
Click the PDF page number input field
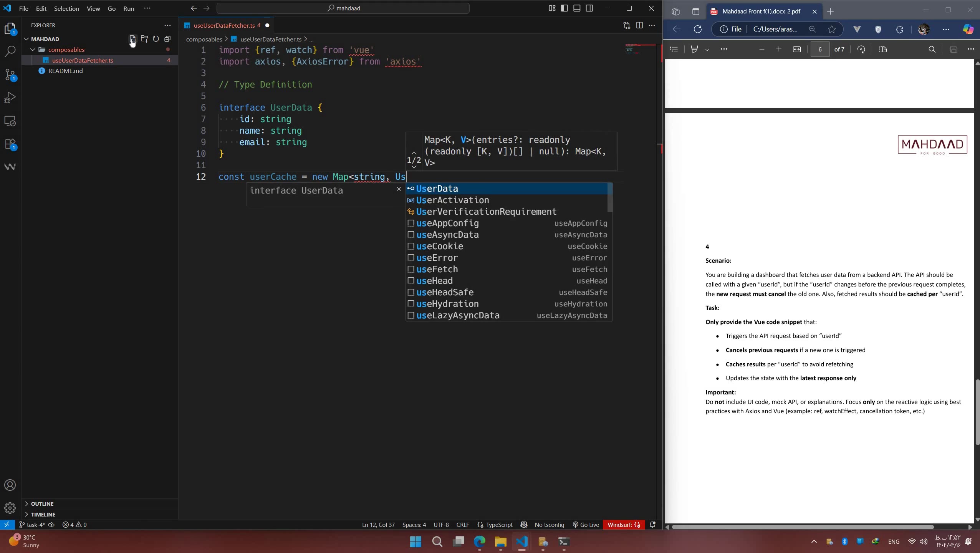(x=819, y=49)
